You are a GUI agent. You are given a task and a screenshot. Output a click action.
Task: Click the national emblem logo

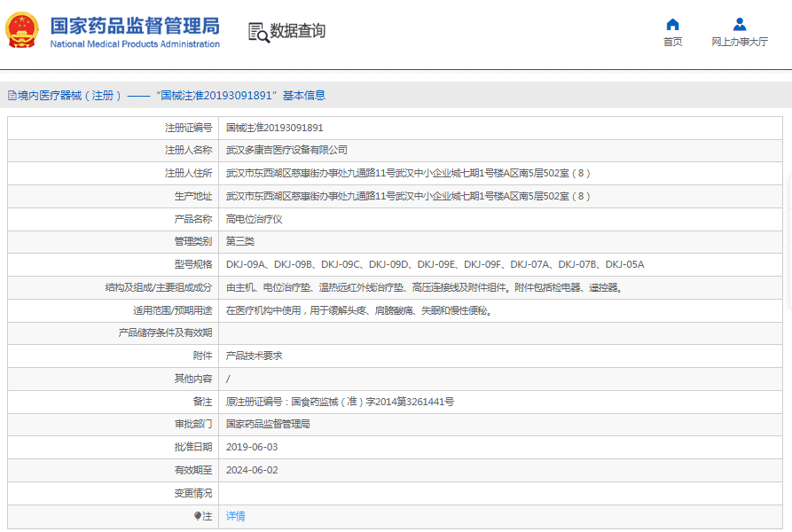click(x=21, y=30)
